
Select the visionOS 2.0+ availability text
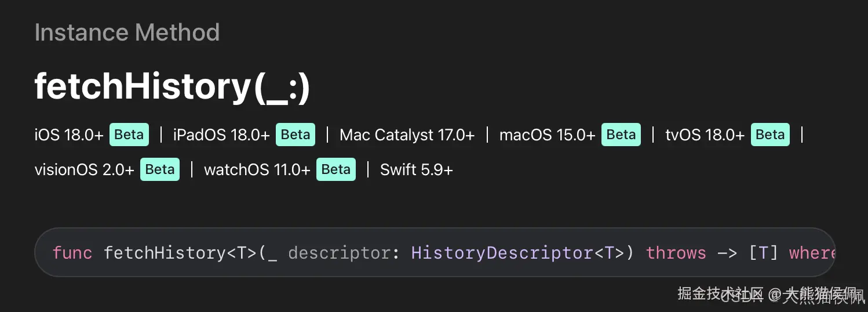[x=85, y=170]
